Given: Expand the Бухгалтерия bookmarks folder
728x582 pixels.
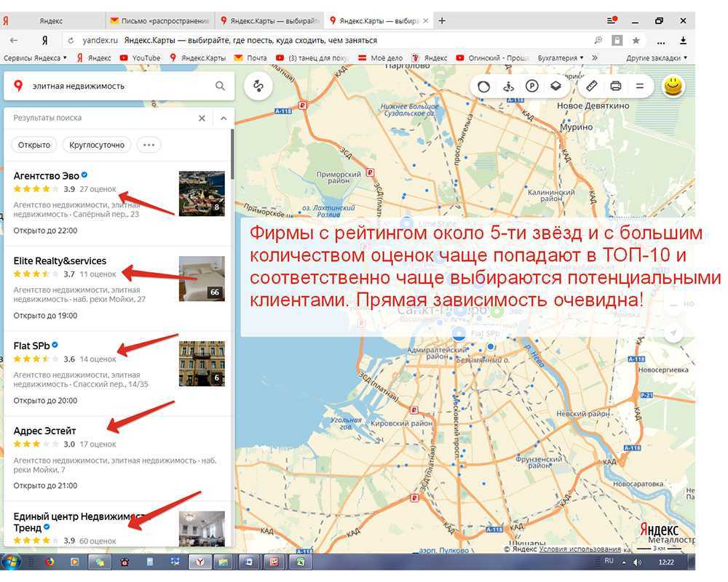Looking at the screenshot, I should [561, 58].
